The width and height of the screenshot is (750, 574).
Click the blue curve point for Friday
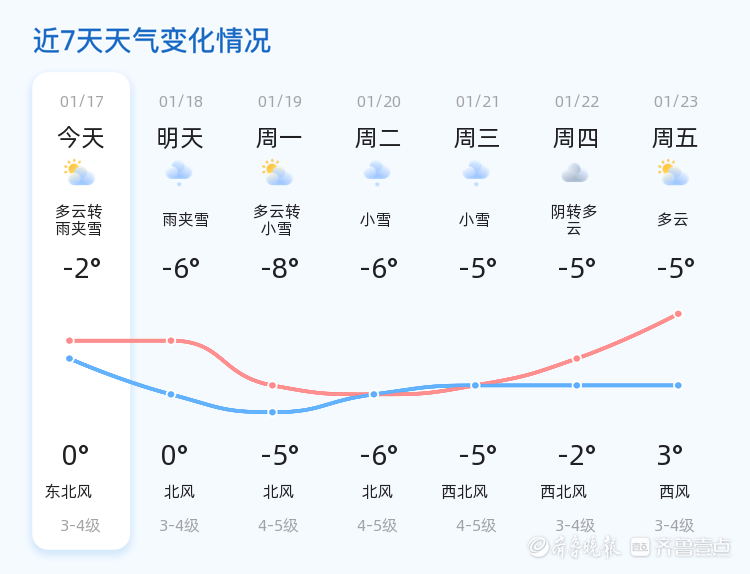(678, 385)
